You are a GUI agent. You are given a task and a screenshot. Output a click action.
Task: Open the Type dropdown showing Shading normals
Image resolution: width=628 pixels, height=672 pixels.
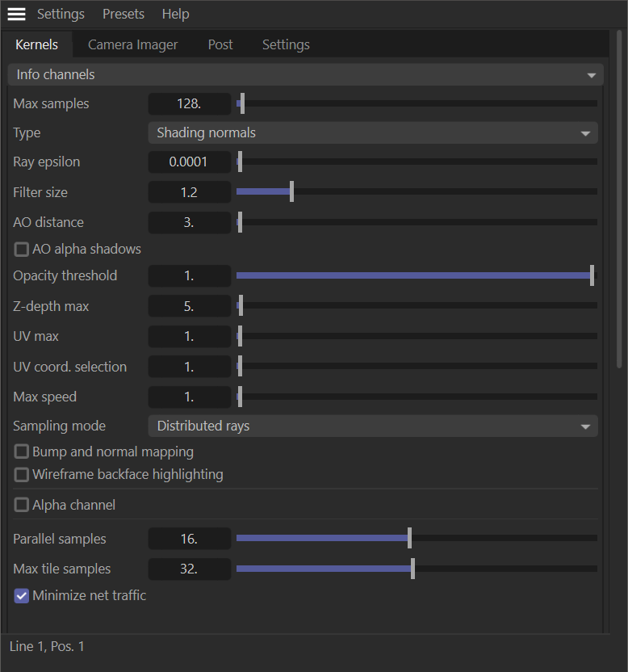(x=372, y=132)
